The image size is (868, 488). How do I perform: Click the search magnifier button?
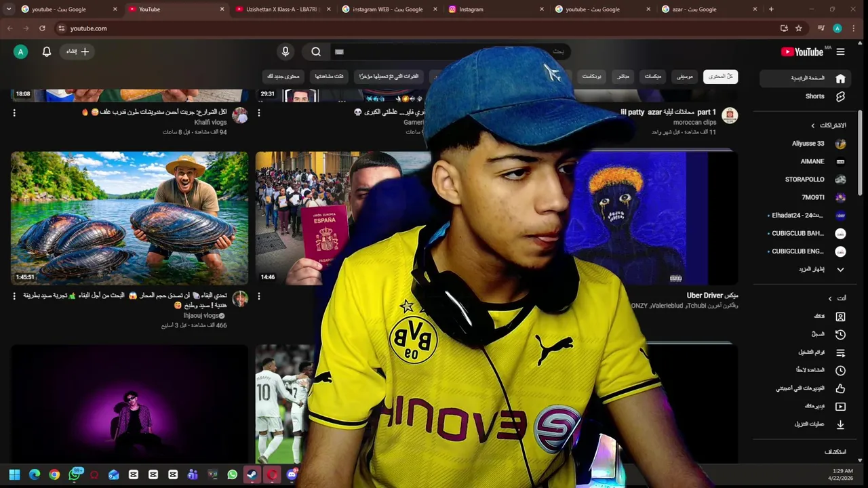pos(316,52)
